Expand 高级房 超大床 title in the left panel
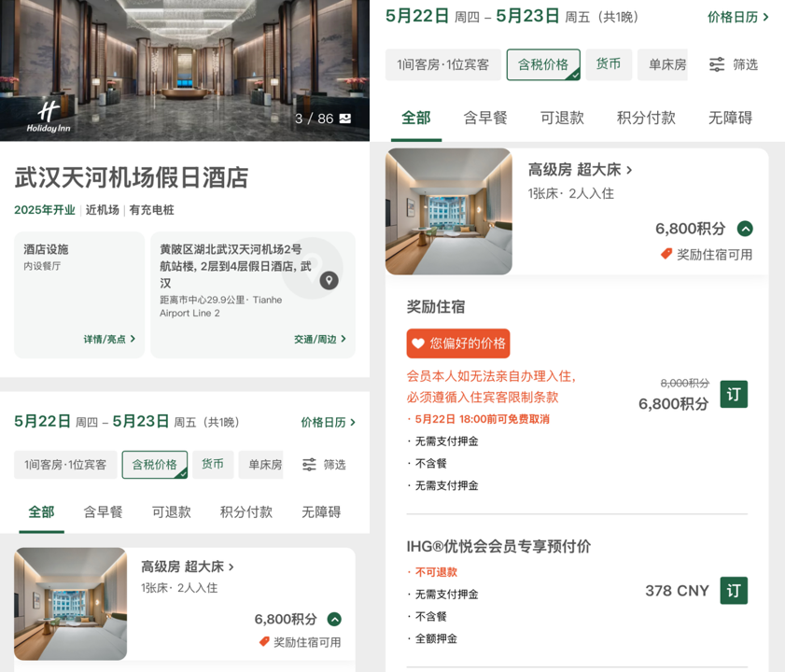This screenshot has height=672, width=785. pyautogui.click(x=188, y=567)
